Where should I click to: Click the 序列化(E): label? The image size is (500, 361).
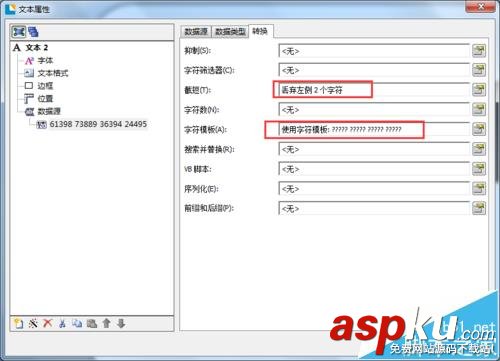click(x=201, y=189)
